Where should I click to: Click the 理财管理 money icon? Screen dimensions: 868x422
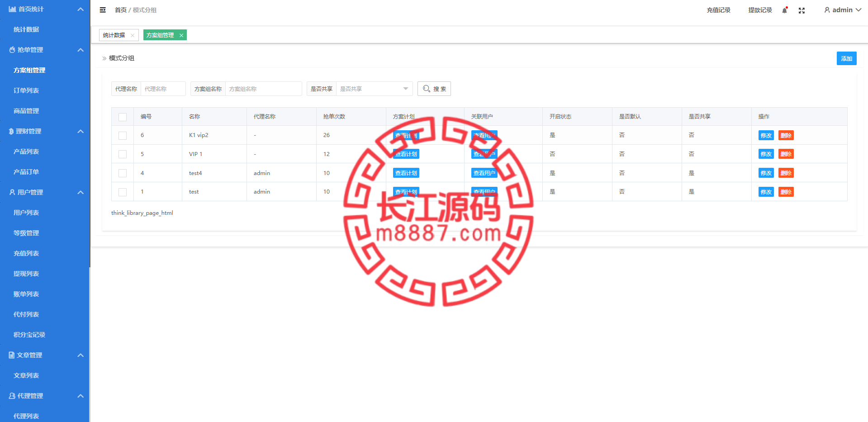coord(11,131)
